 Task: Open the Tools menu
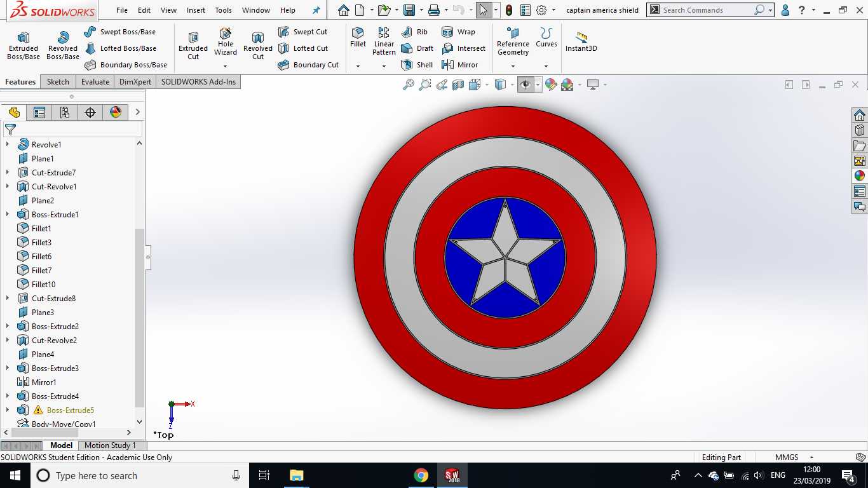pyautogui.click(x=224, y=10)
